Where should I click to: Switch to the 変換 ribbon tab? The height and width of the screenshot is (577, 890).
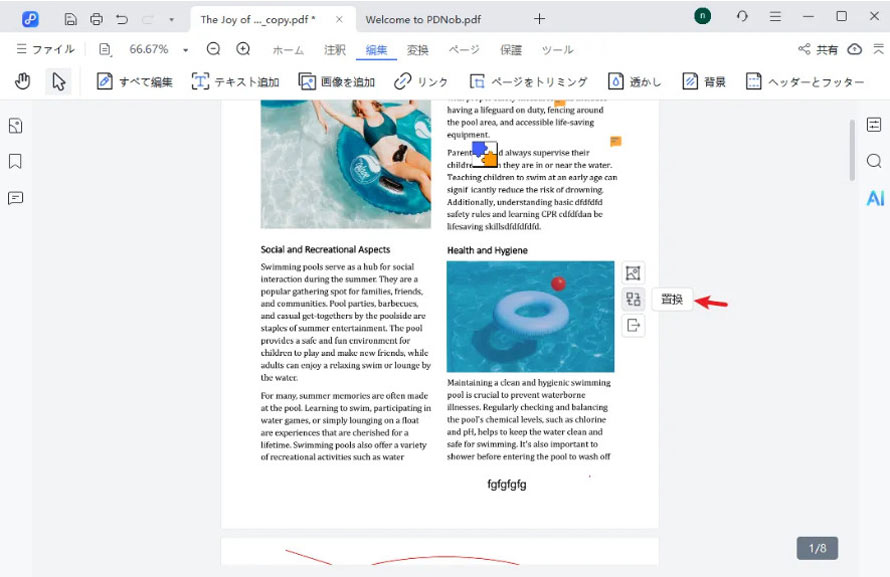click(x=417, y=50)
